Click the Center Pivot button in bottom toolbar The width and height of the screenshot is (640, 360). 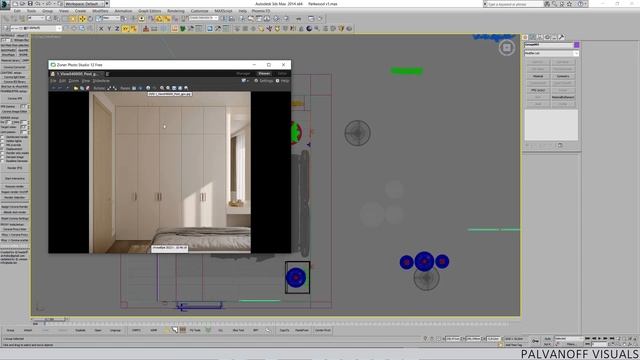point(323,330)
